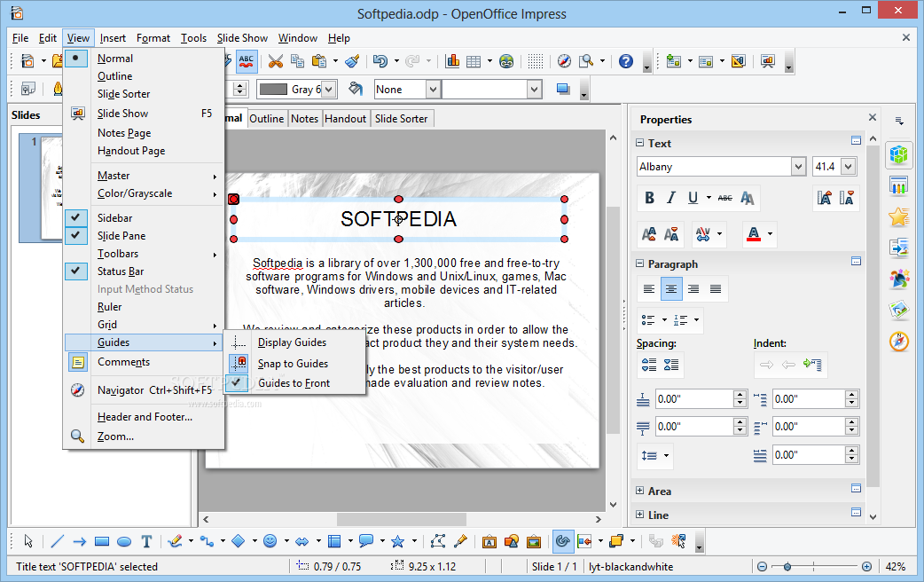Toggle Guides to Front option
The width and height of the screenshot is (924, 582).
pyautogui.click(x=294, y=383)
